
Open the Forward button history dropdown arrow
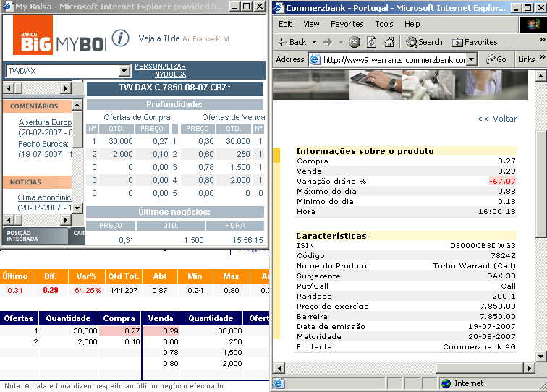point(342,43)
